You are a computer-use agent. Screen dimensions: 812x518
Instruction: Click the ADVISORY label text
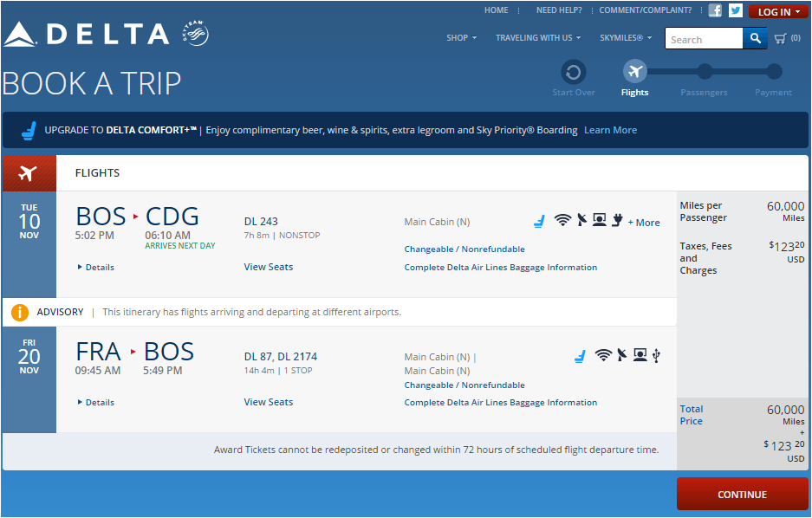coord(60,312)
